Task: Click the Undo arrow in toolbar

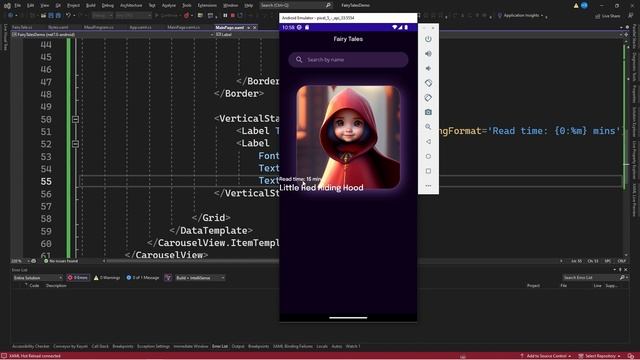Action: pyautogui.click(x=68, y=16)
